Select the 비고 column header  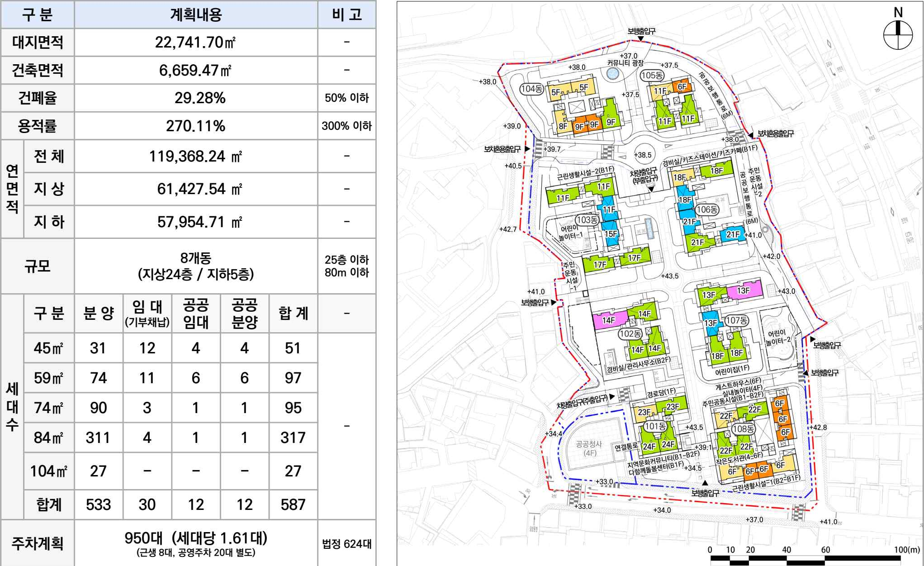[x=347, y=14]
